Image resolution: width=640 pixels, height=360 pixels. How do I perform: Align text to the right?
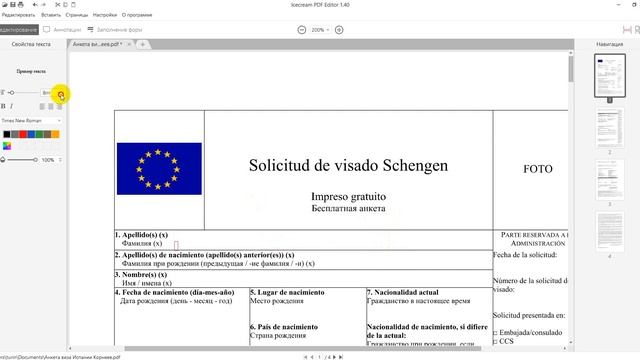pos(59,106)
